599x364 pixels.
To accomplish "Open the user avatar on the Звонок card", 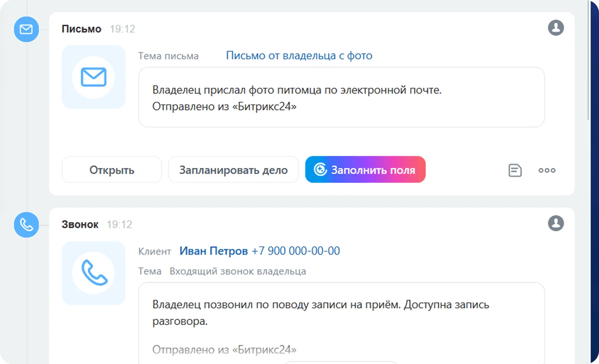I will click(x=556, y=223).
